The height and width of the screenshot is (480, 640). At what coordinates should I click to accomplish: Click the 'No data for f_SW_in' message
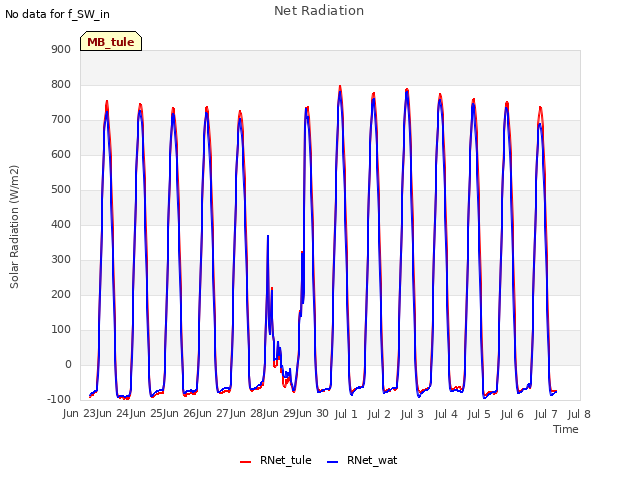(x=57, y=14)
